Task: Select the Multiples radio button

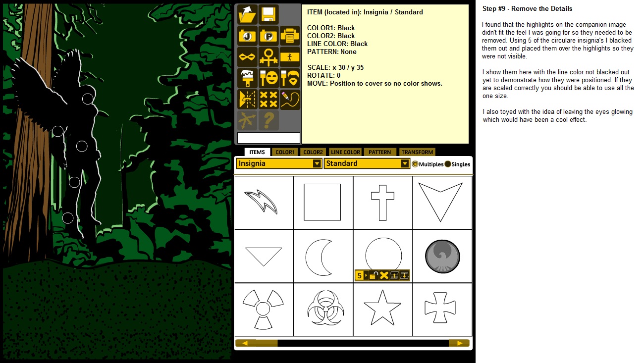Action: (415, 164)
